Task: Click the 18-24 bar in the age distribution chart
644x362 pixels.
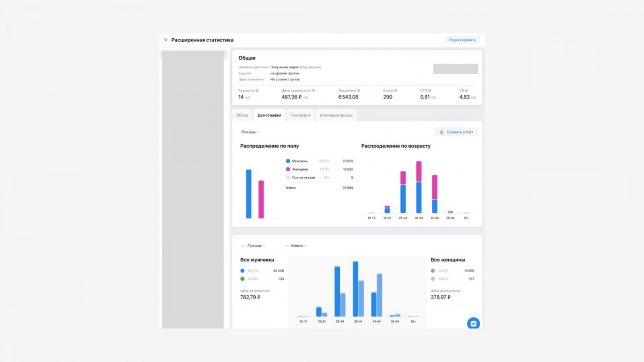Action: (x=387, y=210)
